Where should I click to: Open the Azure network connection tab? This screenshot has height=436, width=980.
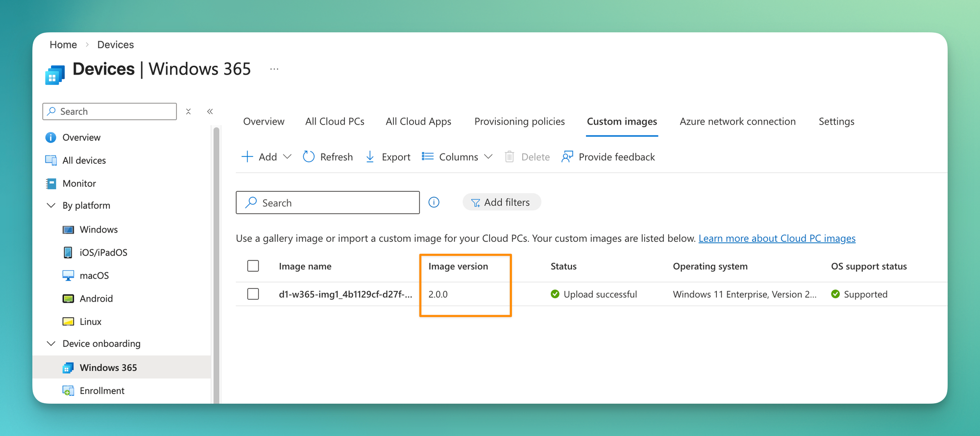pyautogui.click(x=737, y=122)
